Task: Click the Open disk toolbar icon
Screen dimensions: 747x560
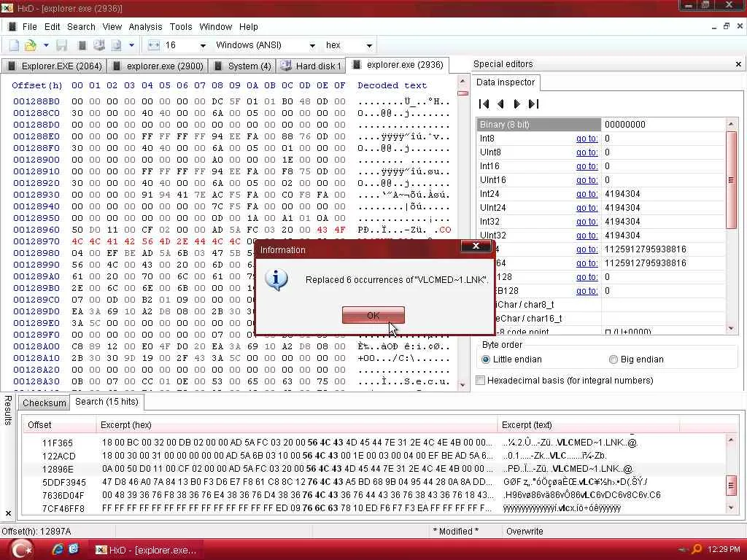Action: pyautogui.click(x=98, y=45)
